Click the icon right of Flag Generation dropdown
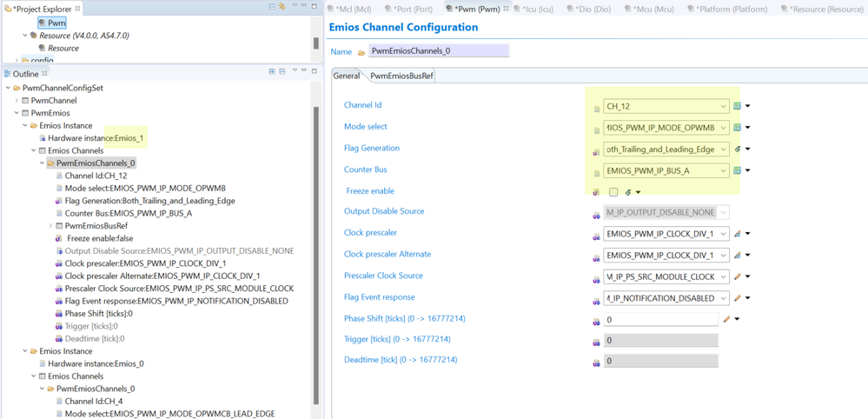 coord(737,149)
